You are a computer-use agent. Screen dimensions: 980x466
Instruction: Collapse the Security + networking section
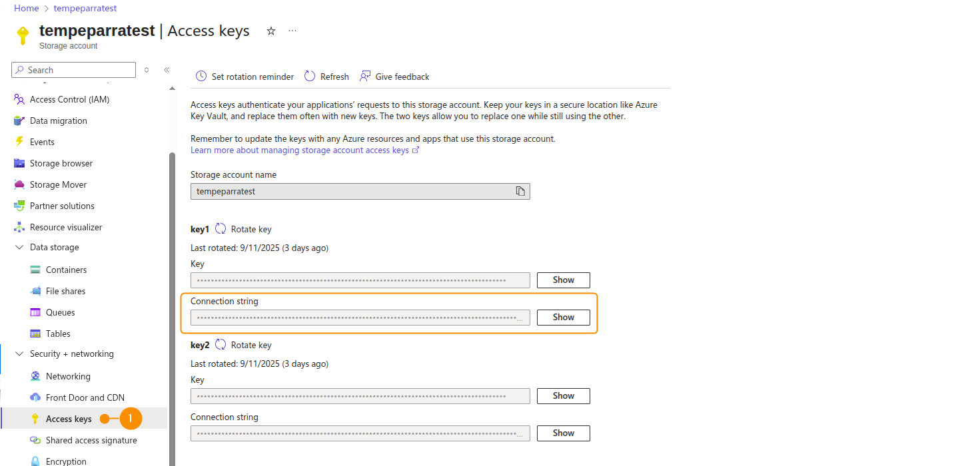coord(19,354)
